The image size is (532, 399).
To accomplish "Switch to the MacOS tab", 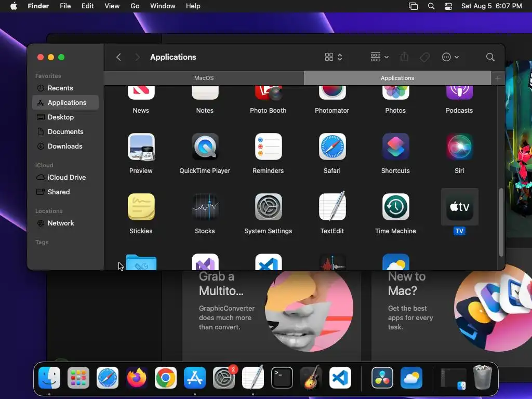I will pos(204,78).
